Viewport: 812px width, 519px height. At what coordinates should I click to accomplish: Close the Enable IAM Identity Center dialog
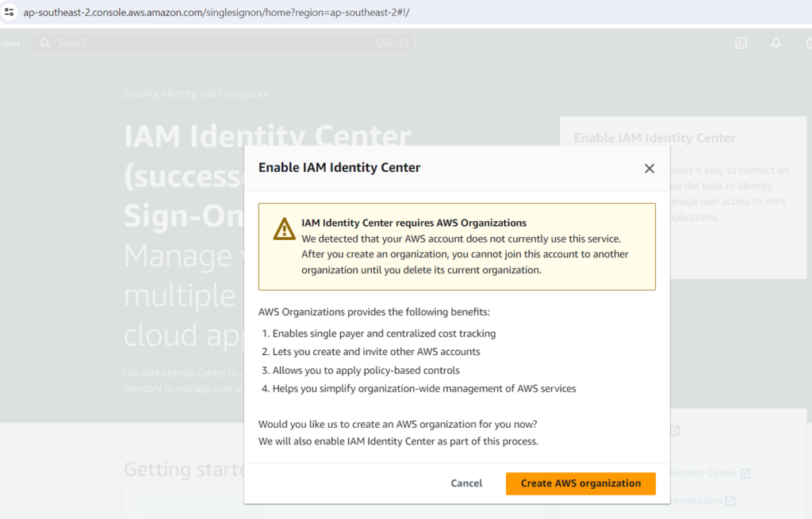click(649, 168)
